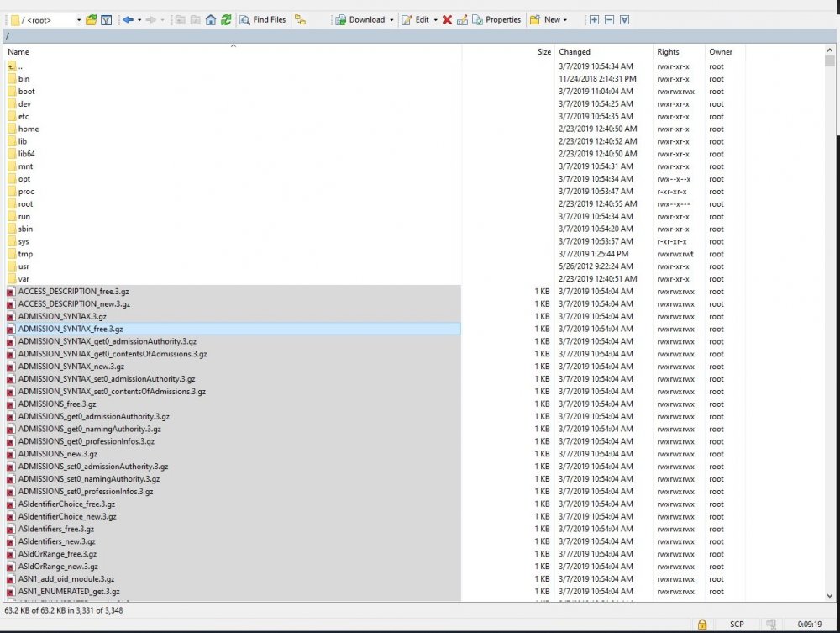This screenshot has height=633, width=840.
Task: Click the root directory toolbar icon
Action: (x=196, y=20)
